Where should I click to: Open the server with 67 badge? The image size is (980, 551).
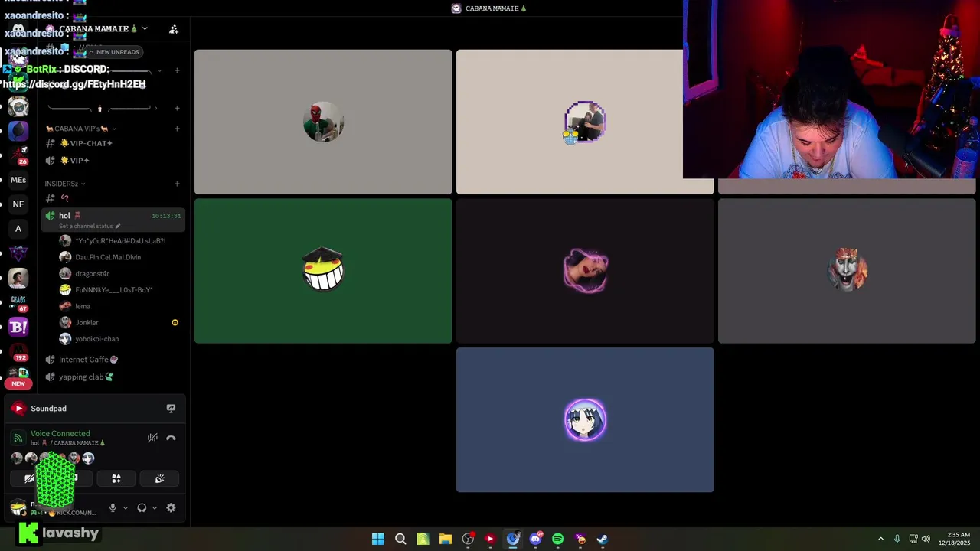[x=18, y=302]
